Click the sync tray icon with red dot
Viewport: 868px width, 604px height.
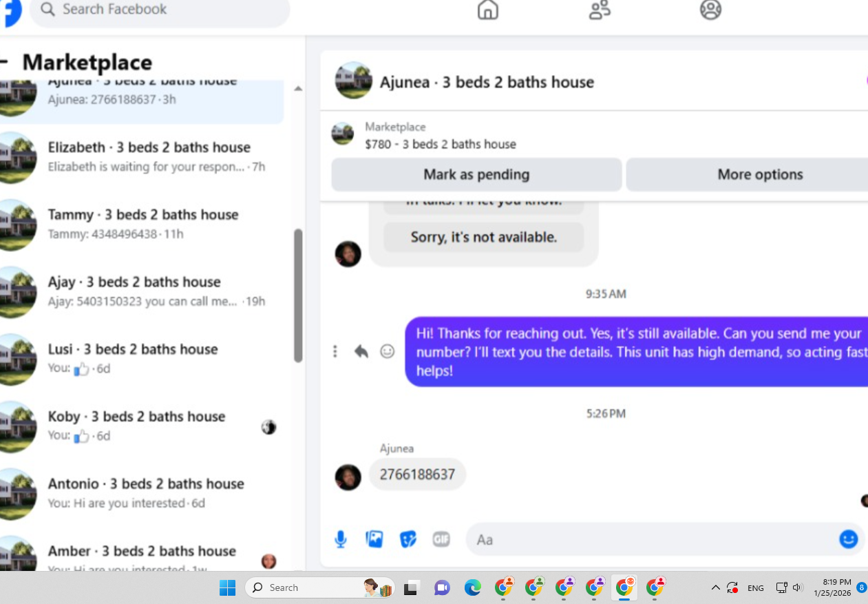coord(732,587)
